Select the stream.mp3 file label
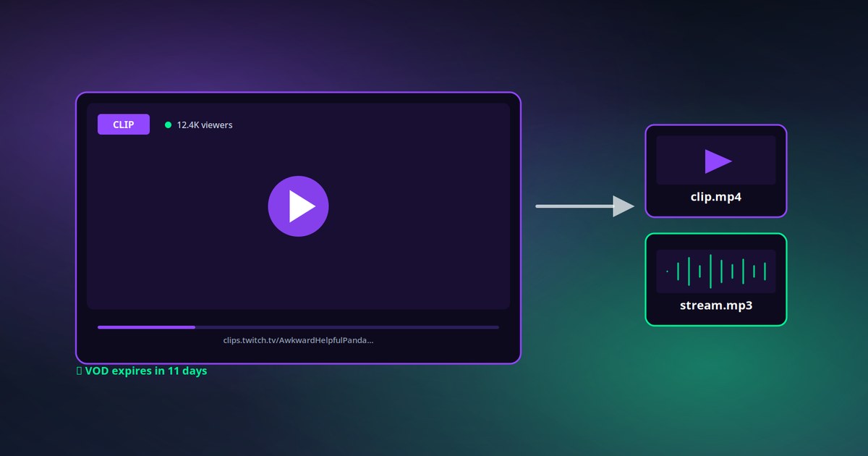The height and width of the screenshot is (456, 868). click(716, 305)
